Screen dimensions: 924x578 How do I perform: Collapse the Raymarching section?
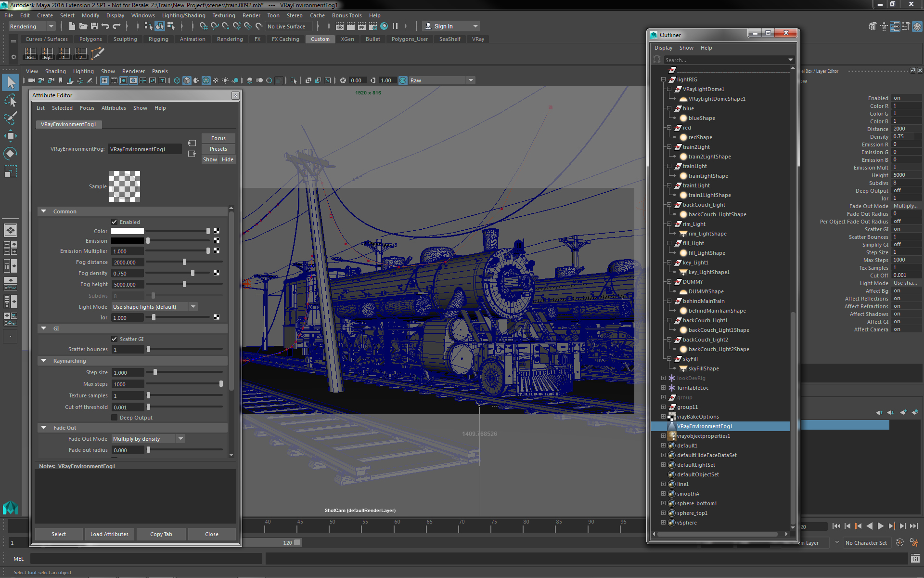44,361
